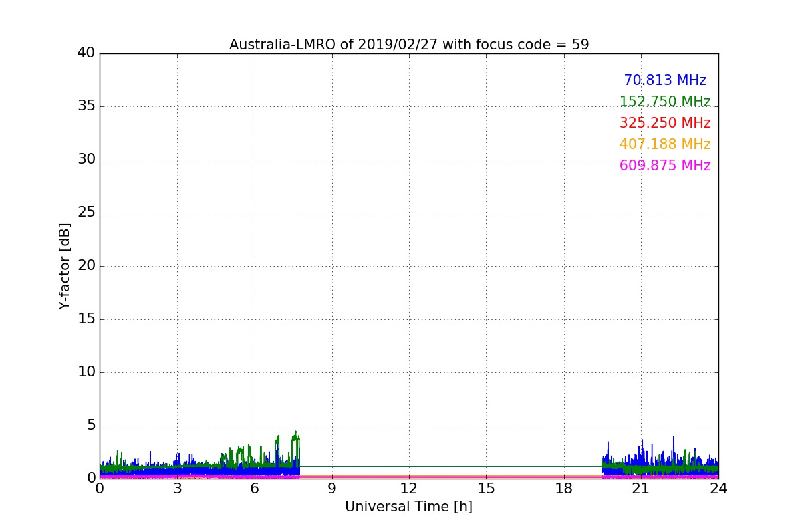Viewport: 798px width, 532px height.
Task: Click the 18 tick on time axis
Action: 564,488
